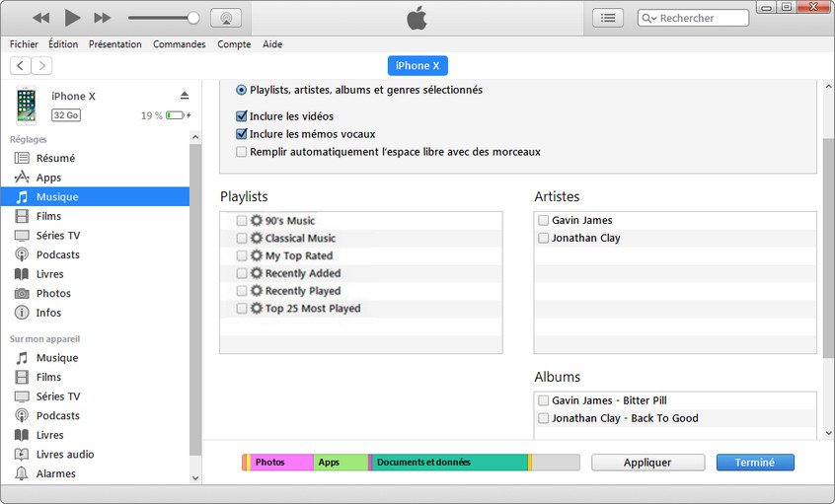Select Playlists, artistes, albums et genres sélectionnés
This screenshot has height=504, width=835.
tap(241, 90)
